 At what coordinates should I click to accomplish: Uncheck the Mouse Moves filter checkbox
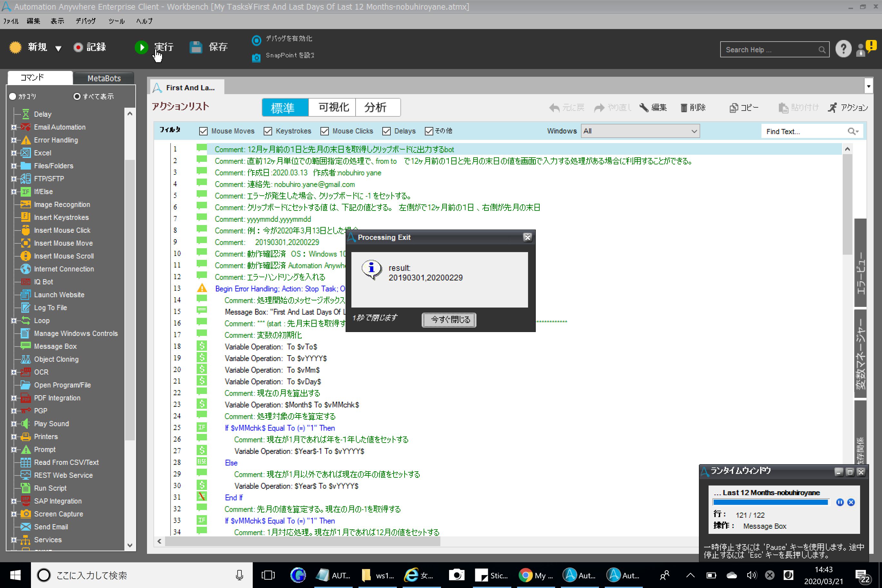(203, 131)
